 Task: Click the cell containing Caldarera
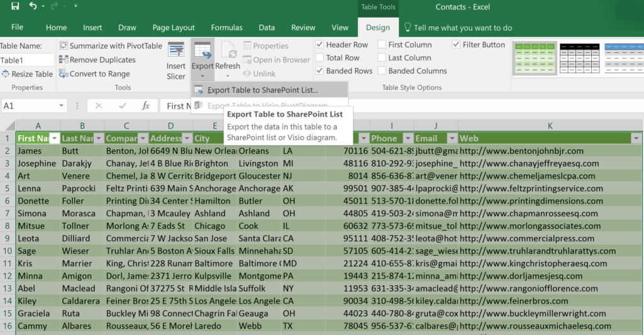pos(82,301)
